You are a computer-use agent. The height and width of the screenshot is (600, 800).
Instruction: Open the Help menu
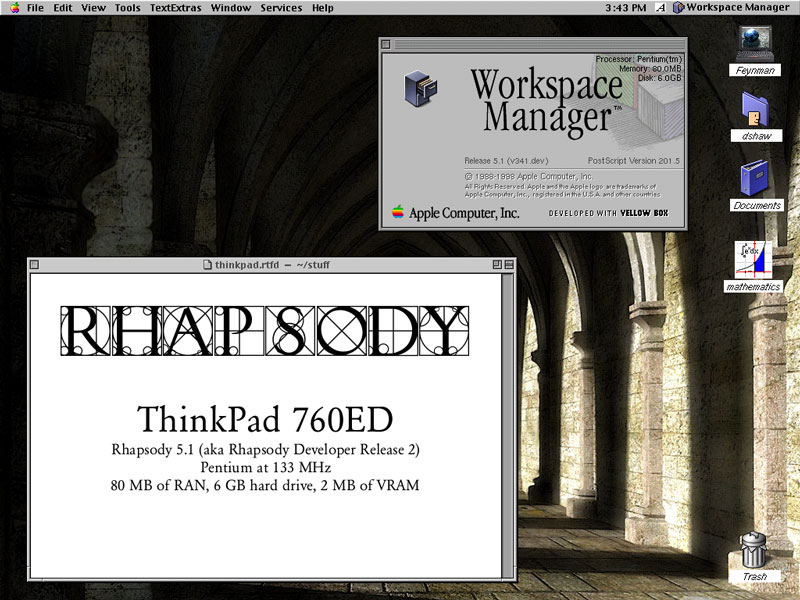pyautogui.click(x=322, y=8)
